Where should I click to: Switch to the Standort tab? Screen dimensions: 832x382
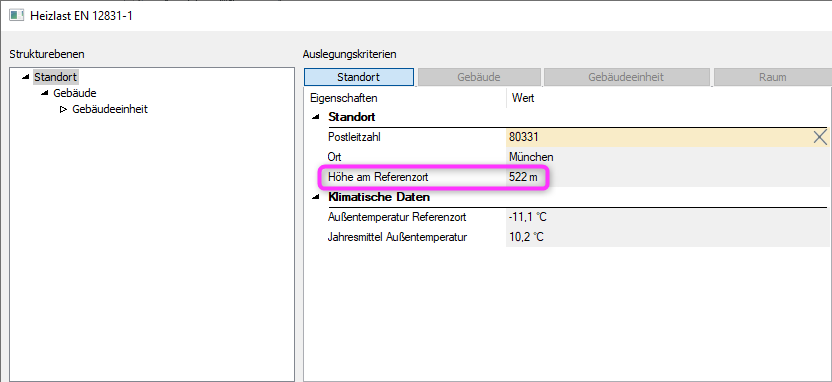[359, 77]
